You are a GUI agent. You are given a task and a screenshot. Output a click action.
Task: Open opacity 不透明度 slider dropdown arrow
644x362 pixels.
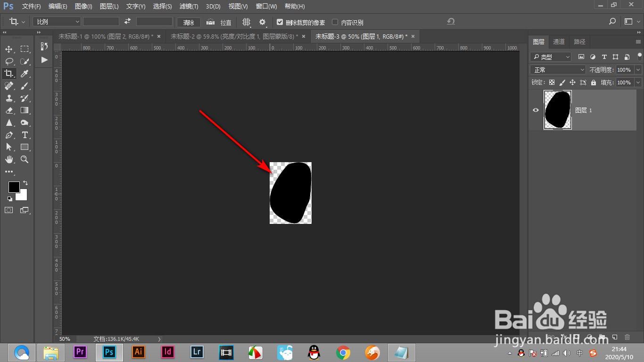[638, 70]
